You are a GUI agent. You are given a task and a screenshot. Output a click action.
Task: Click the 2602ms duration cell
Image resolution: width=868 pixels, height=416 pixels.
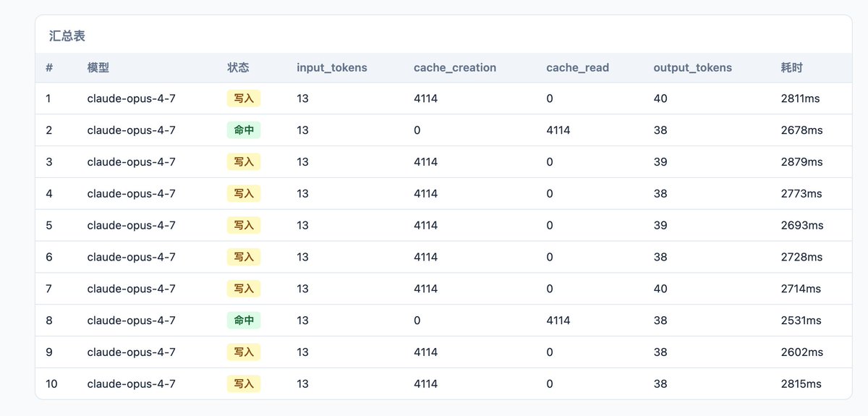801,352
